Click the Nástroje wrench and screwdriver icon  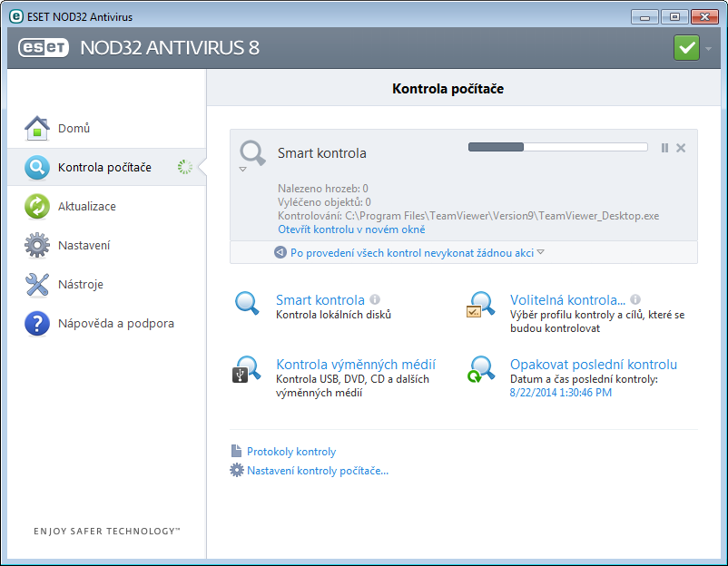36,284
